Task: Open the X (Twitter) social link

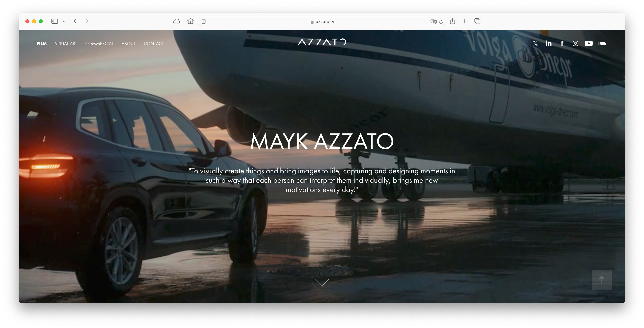Action: click(535, 43)
